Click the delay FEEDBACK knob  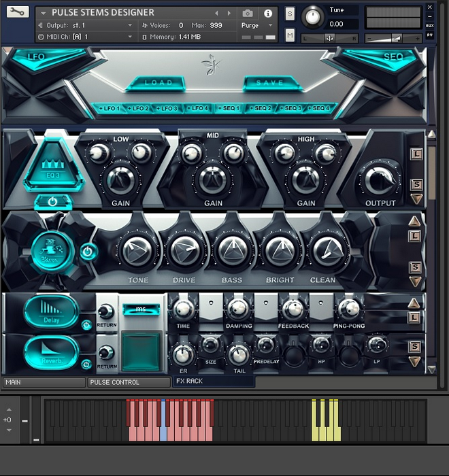pyautogui.click(x=293, y=309)
